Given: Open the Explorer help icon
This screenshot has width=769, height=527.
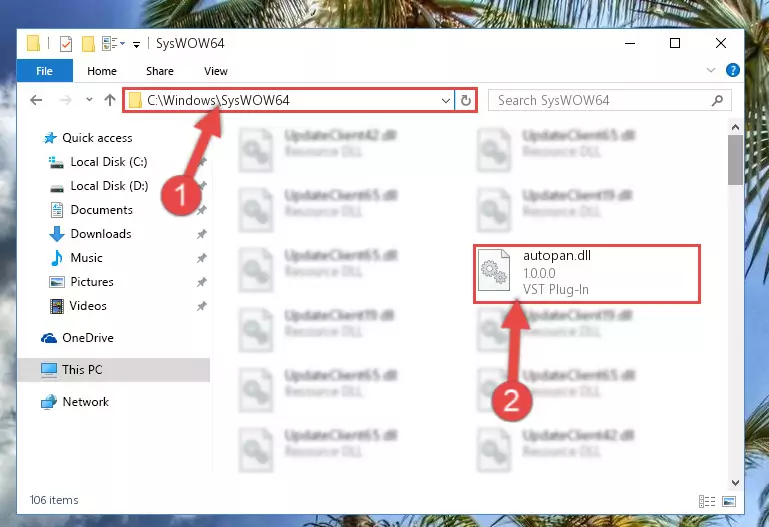Looking at the screenshot, I should pyautogui.click(x=732, y=70).
